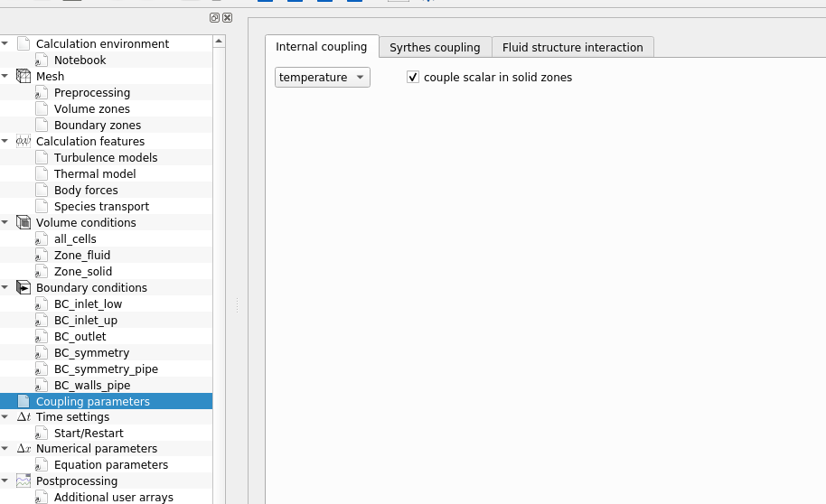Open the Fluid structure interaction tab
Image resolution: width=826 pixels, height=504 pixels.
pyautogui.click(x=572, y=47)
